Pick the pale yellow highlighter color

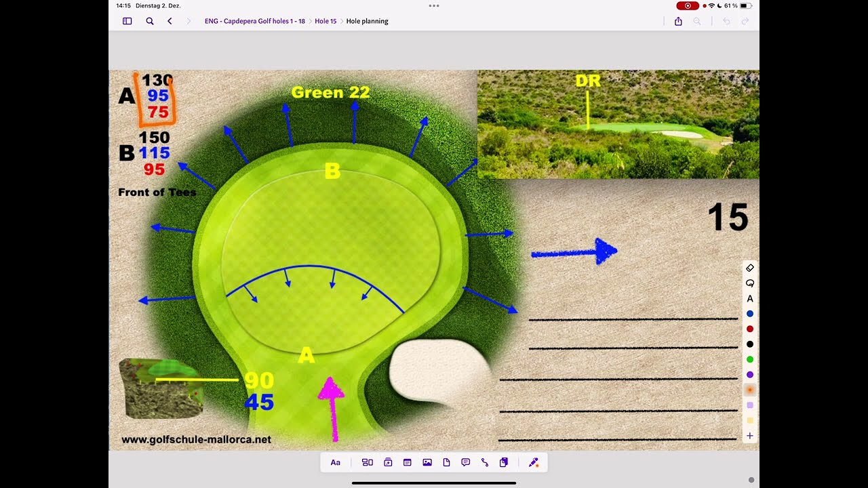click(750, 420)
